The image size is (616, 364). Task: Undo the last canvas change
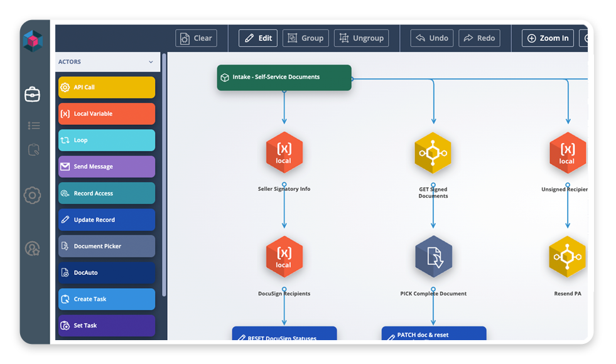(x=431, y=38)
